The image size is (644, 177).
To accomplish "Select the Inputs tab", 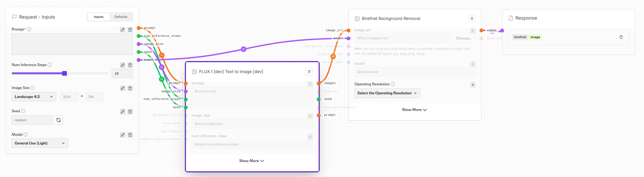I will point(99,17).
